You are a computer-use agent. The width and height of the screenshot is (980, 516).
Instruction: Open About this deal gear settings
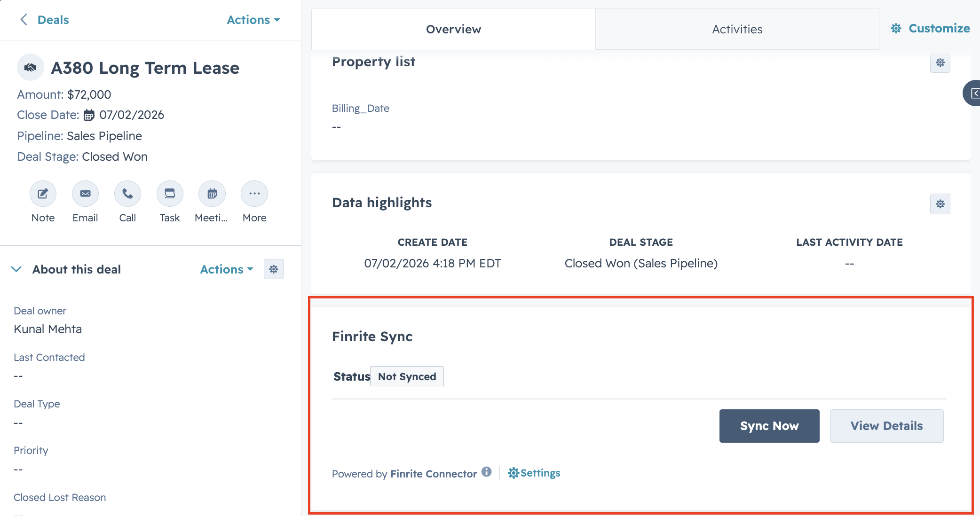click(x=274, y=269)
